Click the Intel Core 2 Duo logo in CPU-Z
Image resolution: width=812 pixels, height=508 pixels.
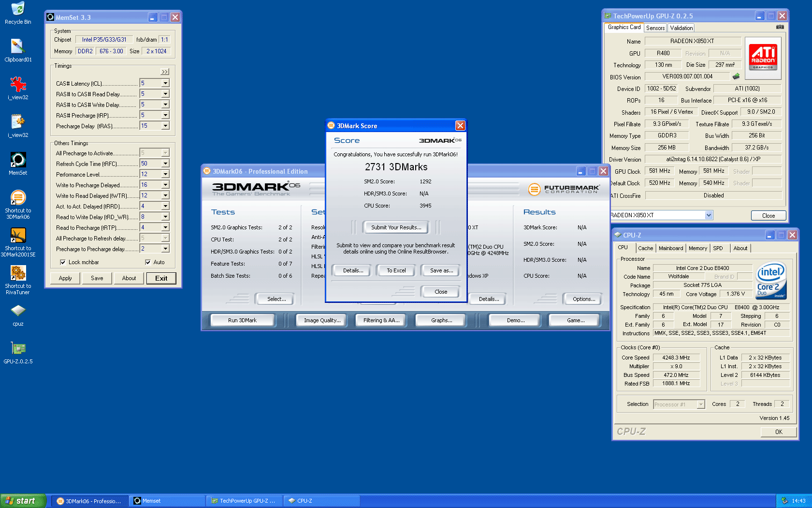point(771,281)
